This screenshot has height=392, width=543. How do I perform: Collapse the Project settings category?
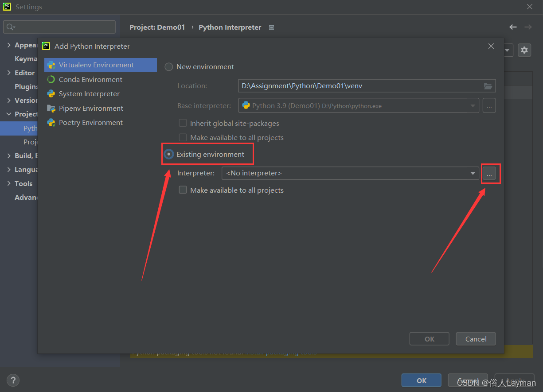point(9,114)
